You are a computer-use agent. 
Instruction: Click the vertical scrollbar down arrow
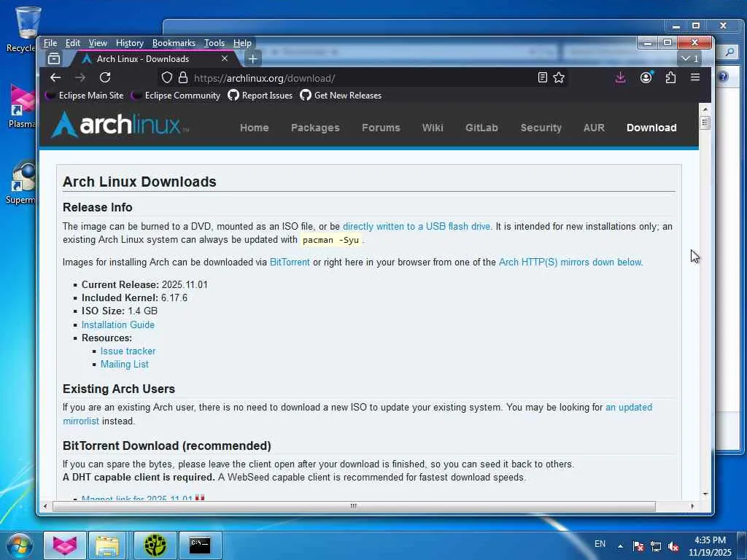tap(705, 494)
